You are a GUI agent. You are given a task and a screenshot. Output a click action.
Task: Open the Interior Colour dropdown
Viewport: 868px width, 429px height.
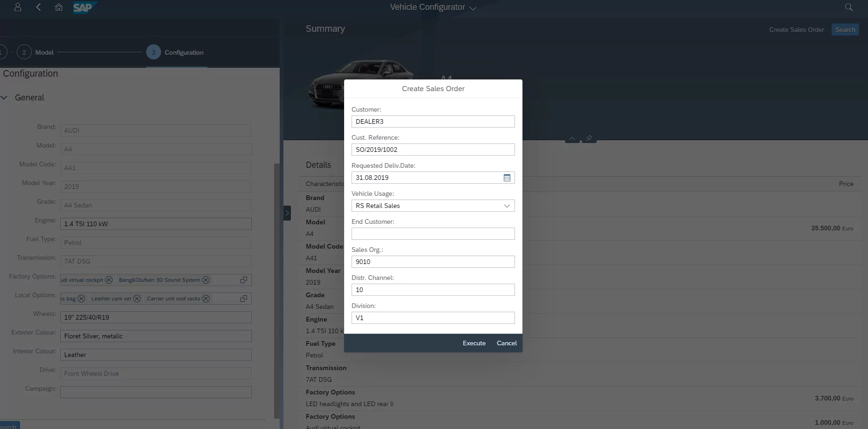(155, 355)
